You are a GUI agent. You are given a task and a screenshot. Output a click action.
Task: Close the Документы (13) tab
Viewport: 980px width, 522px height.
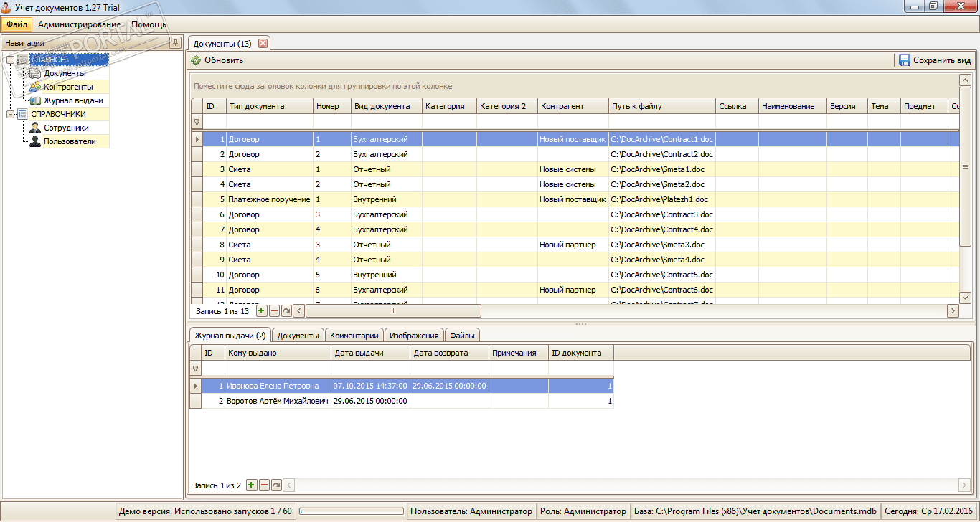(263, 43)
